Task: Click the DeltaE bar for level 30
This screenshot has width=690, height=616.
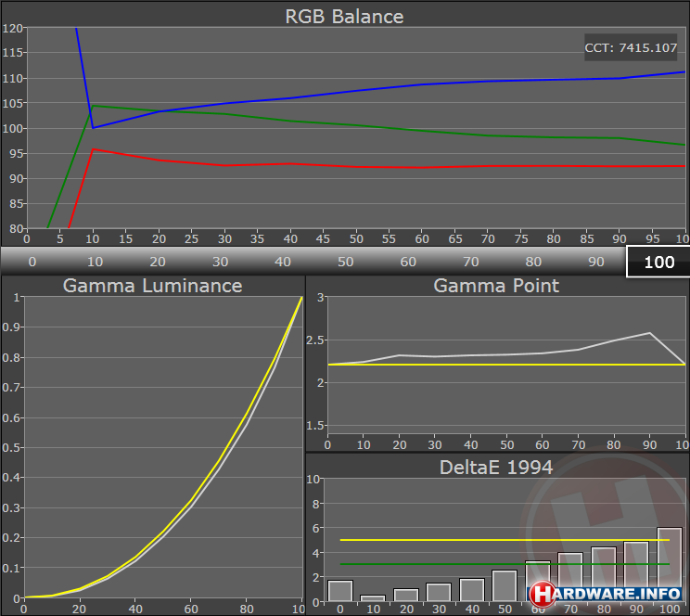Action: pos(440,592)
